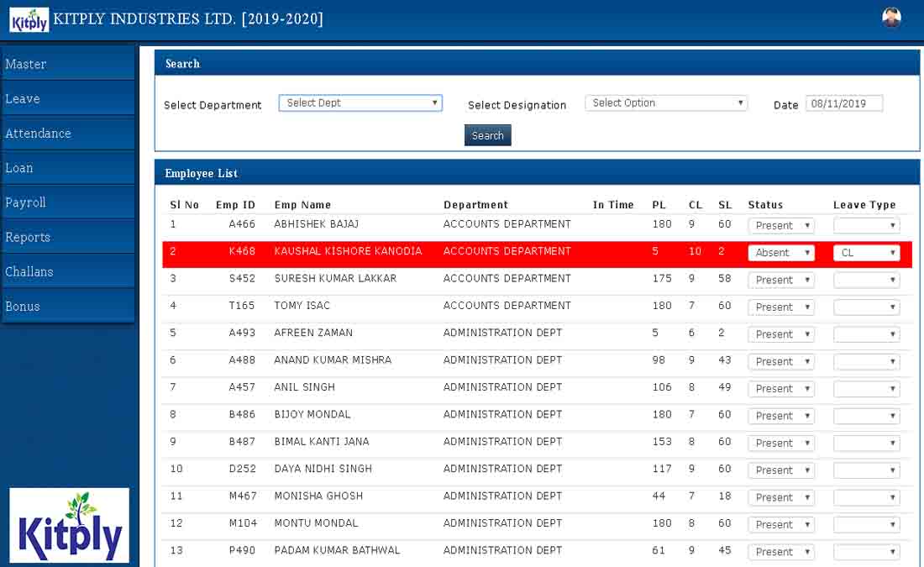
Task: Open the Master menu
Action: click(67, 64)
